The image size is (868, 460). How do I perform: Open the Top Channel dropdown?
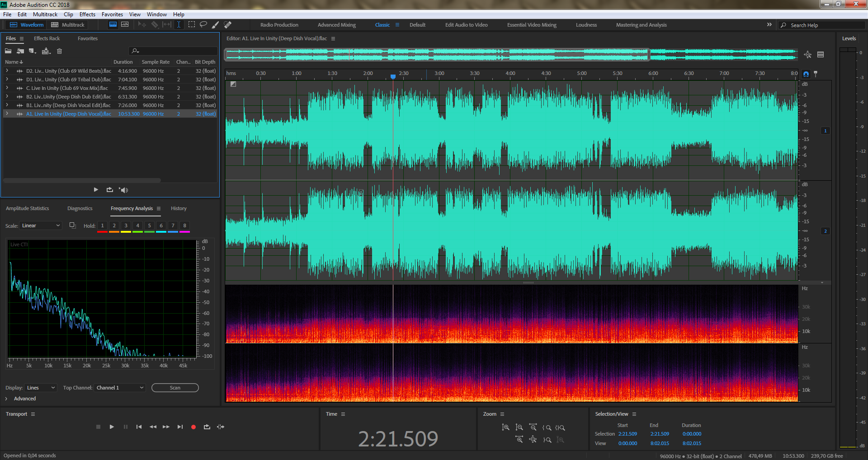point(120,388)
